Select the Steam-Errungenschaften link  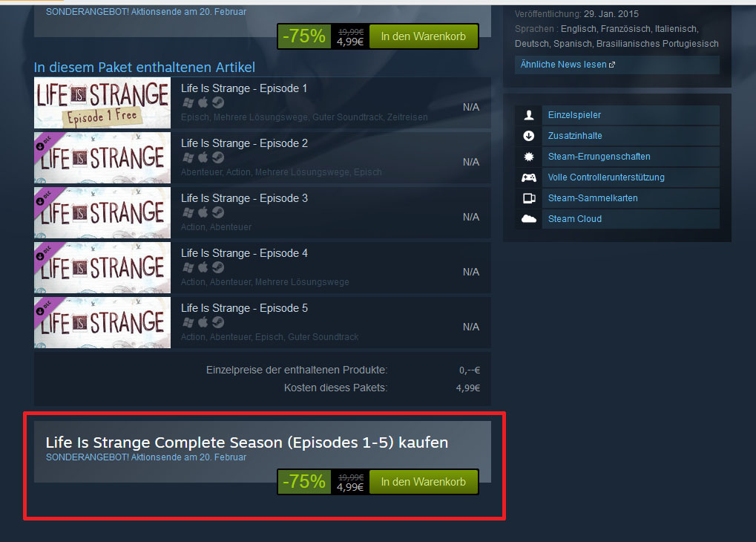click(x=599, y=157)
